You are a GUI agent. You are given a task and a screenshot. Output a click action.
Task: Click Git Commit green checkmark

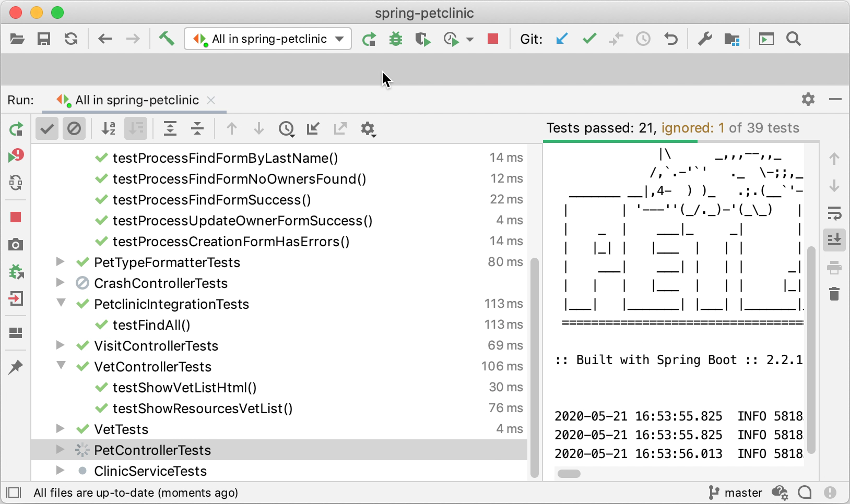tap(589, 39)
